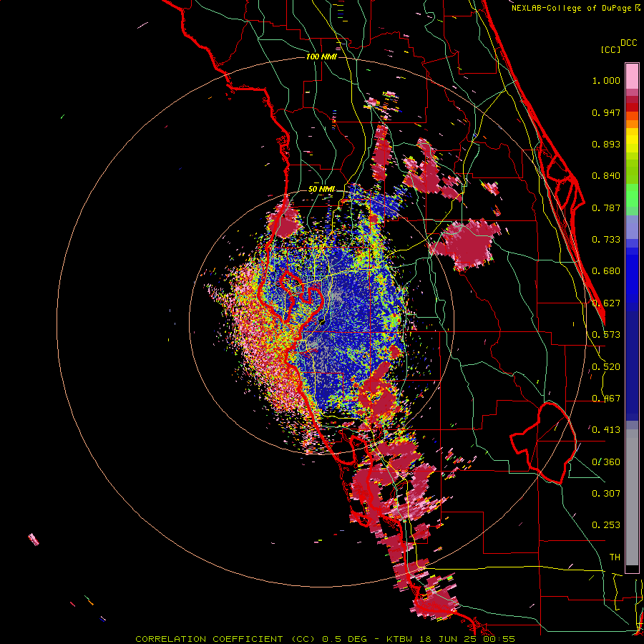Image resolution: width=644 pixels, height=644 pixels.
Task: Pick the gray color band beside 0.307
Action: tap(632, 497)
